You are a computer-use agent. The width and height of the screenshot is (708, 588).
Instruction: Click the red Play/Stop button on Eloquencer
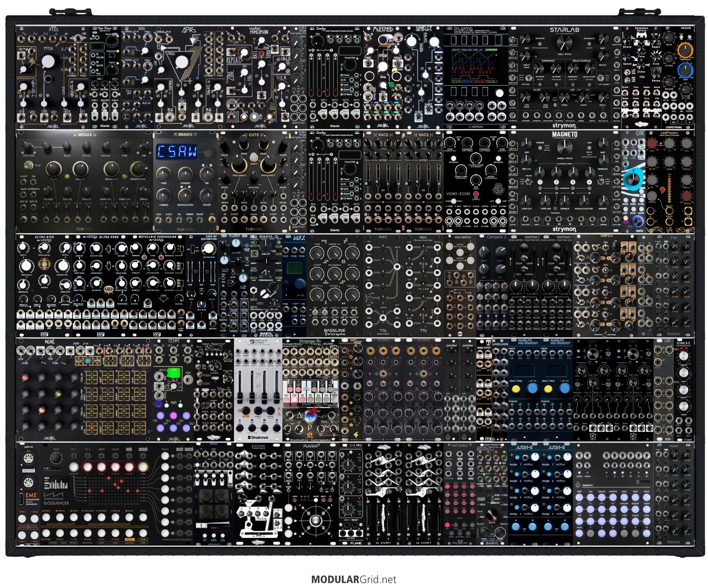[73, 467]
